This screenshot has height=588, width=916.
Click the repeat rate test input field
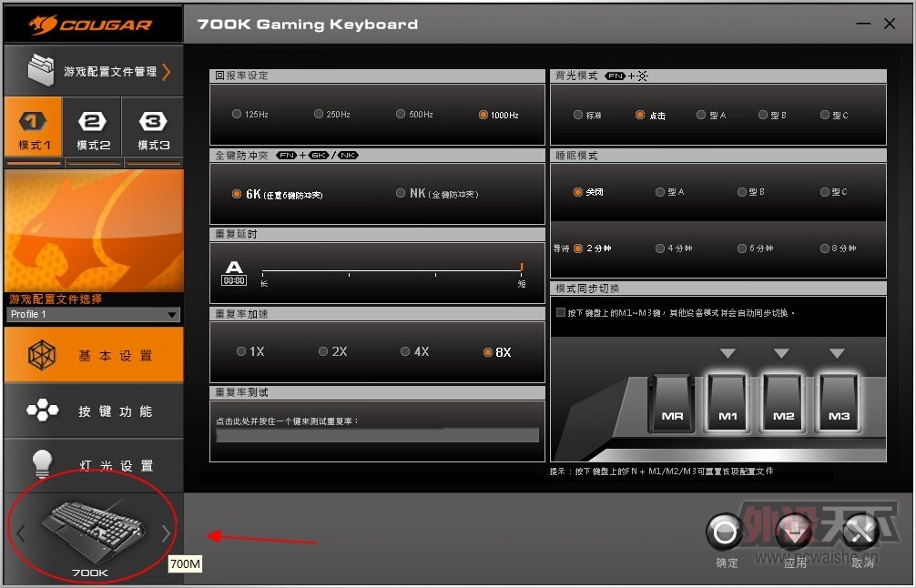point(377,436)
